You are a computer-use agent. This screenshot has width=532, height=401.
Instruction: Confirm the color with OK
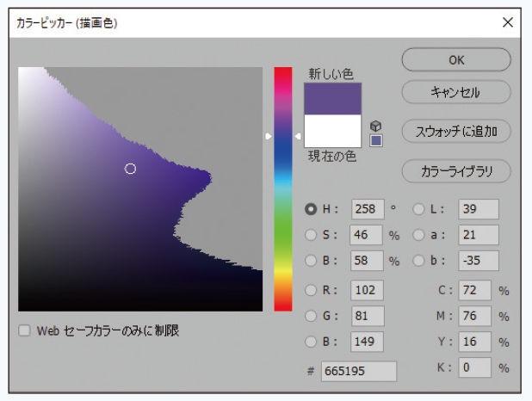pyautogui.click(x=456, y=60)
